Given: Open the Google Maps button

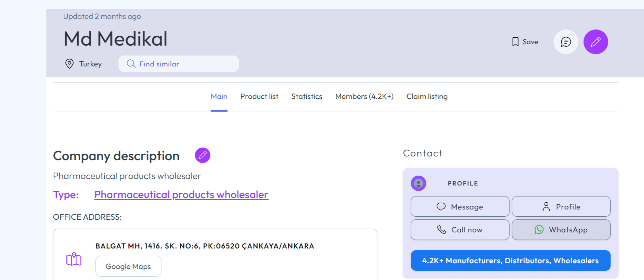Looking at the screenshot, I should 128,266.
